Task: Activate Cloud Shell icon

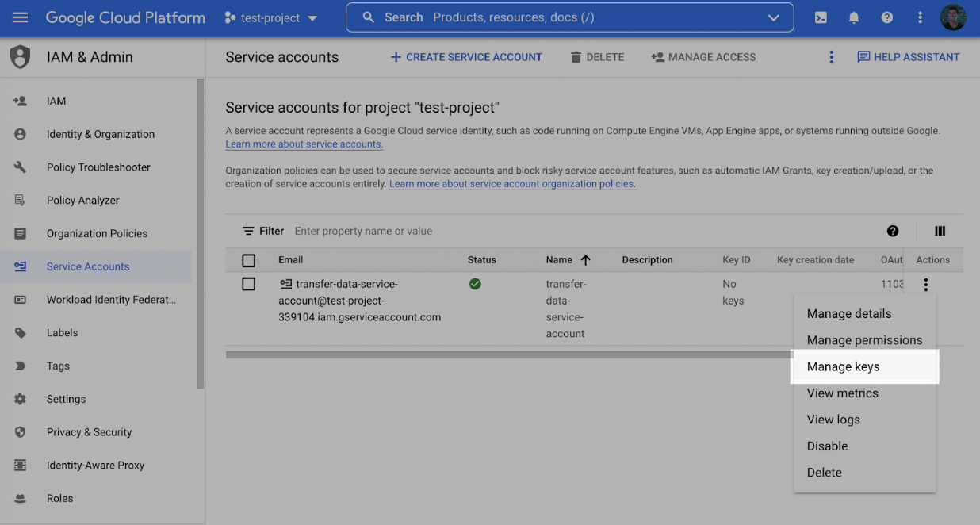Action: tap(821, 17)
